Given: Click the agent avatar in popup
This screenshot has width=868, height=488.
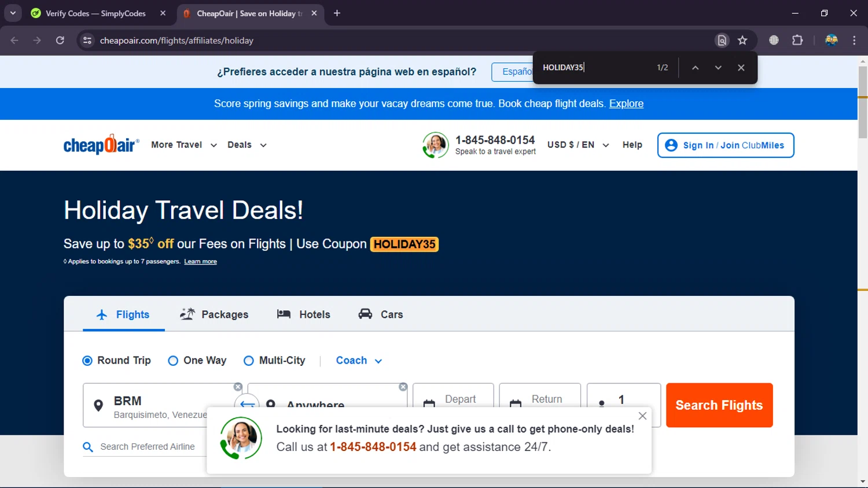Looking at the screenshot, I should coord(241,438).
